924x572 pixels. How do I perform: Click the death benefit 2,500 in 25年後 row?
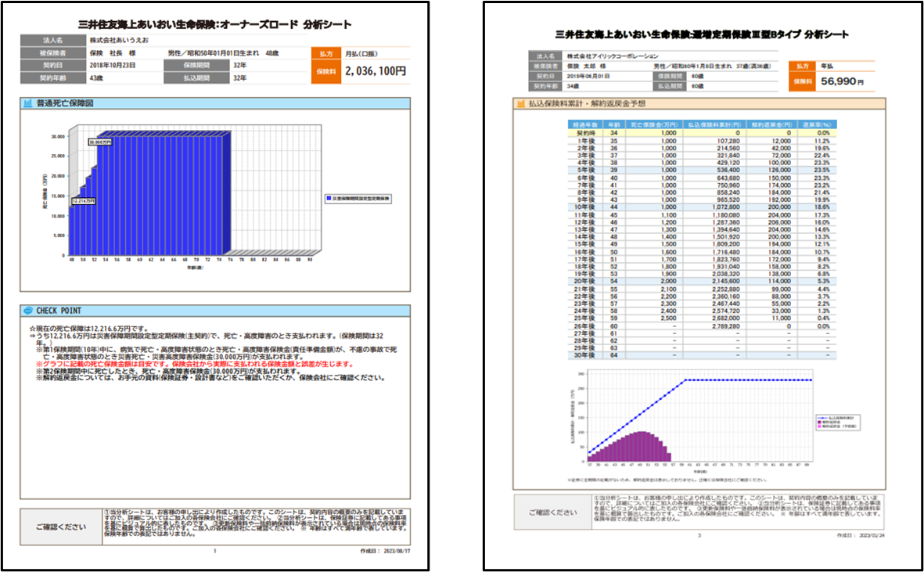click(x=669, y=318)
